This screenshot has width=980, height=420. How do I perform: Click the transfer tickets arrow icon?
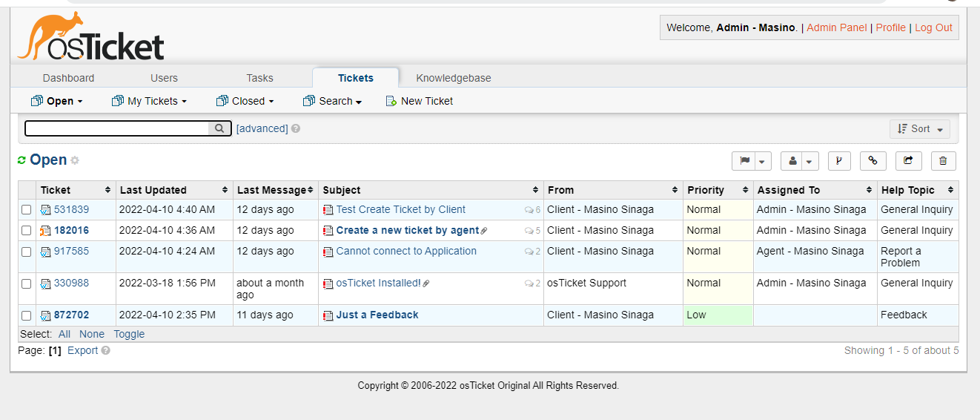point(908,160)
